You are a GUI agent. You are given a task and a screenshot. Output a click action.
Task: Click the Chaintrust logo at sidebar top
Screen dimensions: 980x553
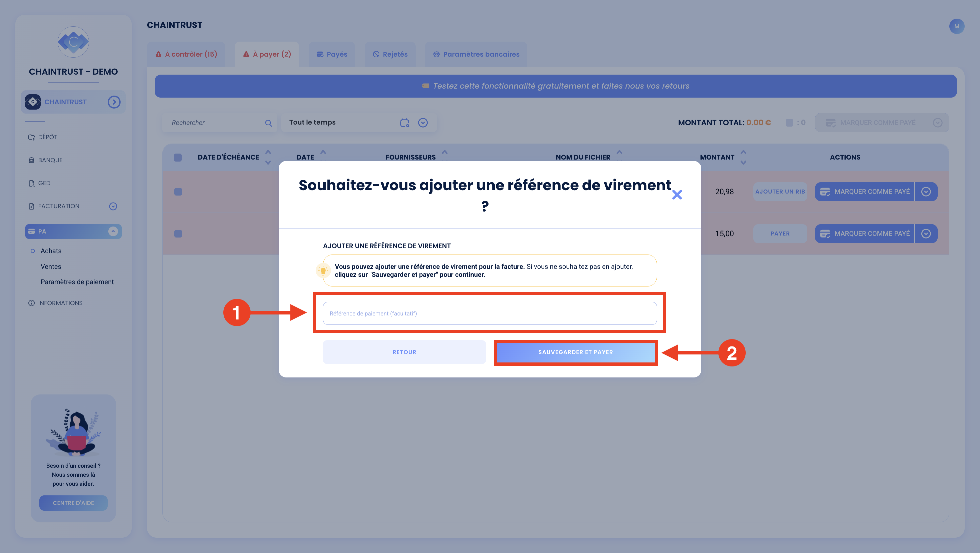(73, 42)
